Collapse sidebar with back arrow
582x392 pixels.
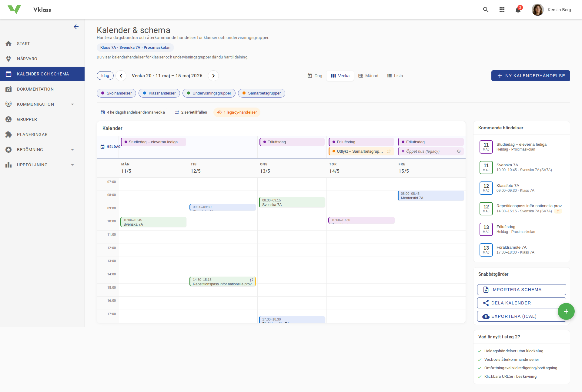pos(76,27)
